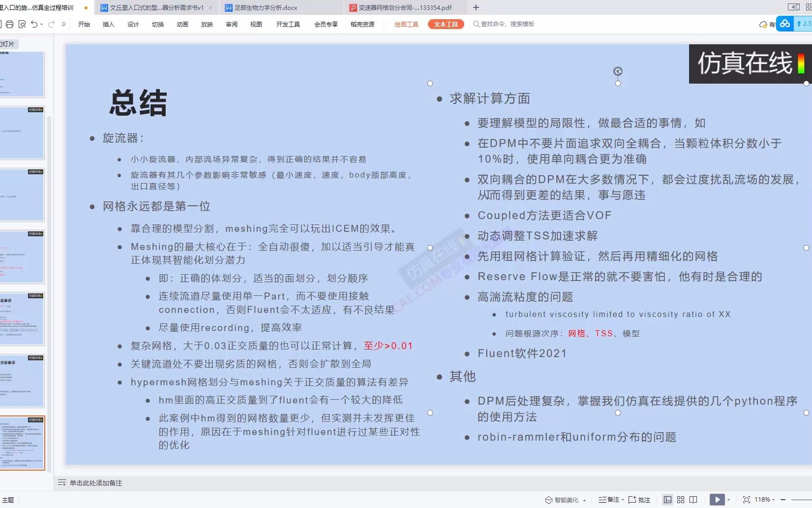Open slideshow options dropdown next to play
Image resolution: width=812 pixels, height=508 pixels.
pyautogui.click(x=728, y=500)
